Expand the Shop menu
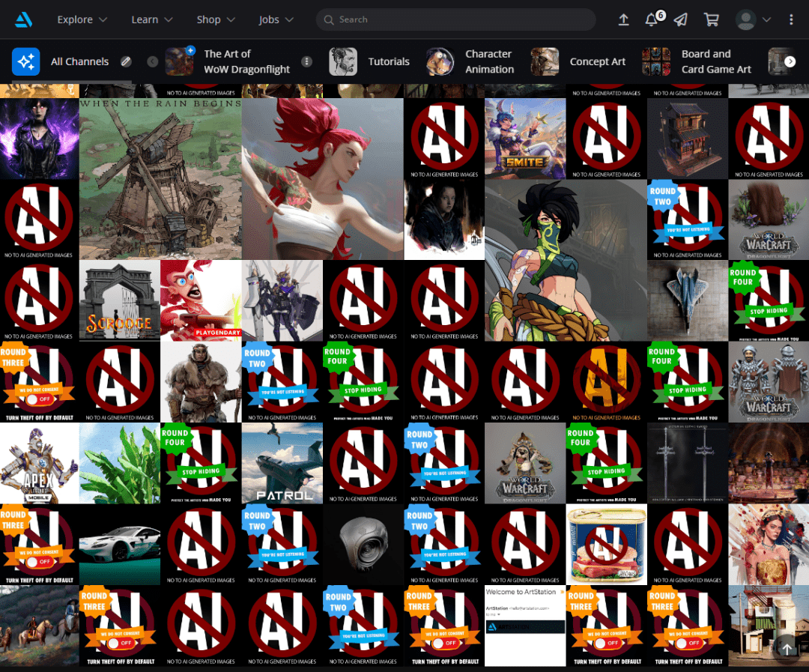Screen dimensions: 809x672 pyautogui.click(x=216, y=19)
